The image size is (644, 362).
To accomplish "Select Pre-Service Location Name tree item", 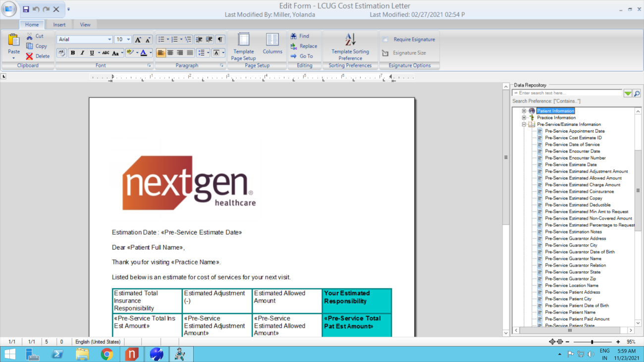I will point(572,285).
